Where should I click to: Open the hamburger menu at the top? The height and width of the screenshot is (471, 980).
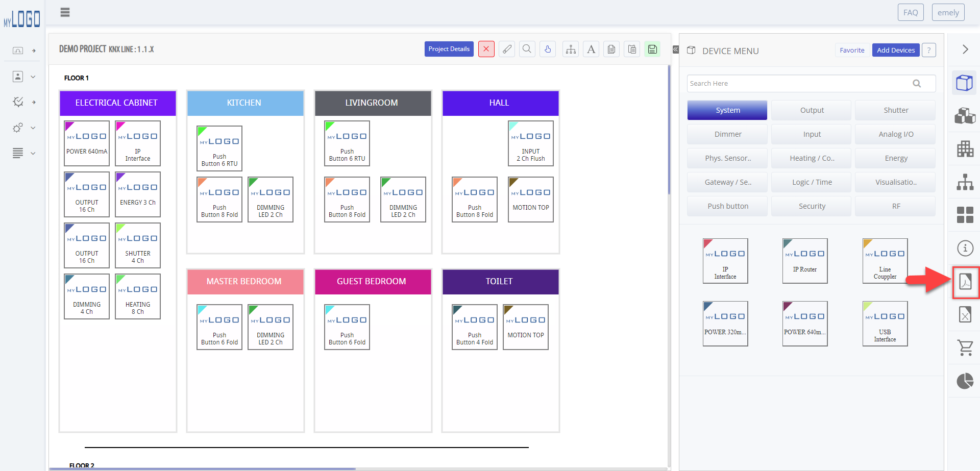coord(65,12)
